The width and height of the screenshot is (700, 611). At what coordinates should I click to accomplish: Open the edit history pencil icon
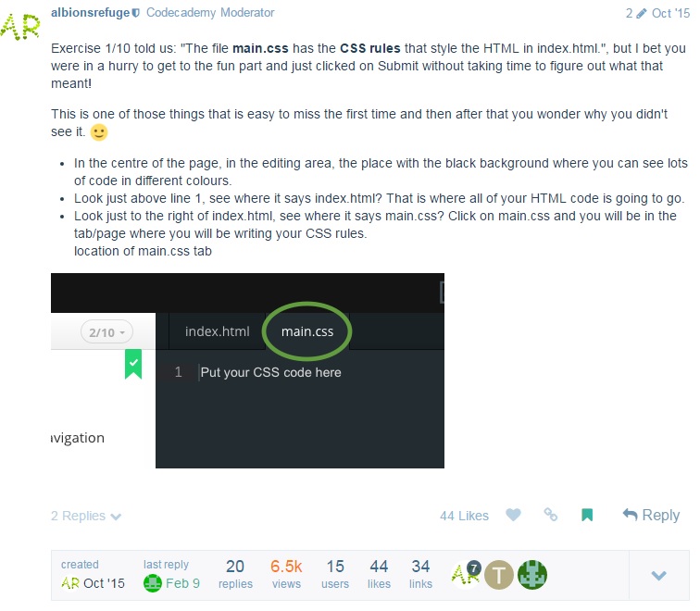(x=641, y=13)
